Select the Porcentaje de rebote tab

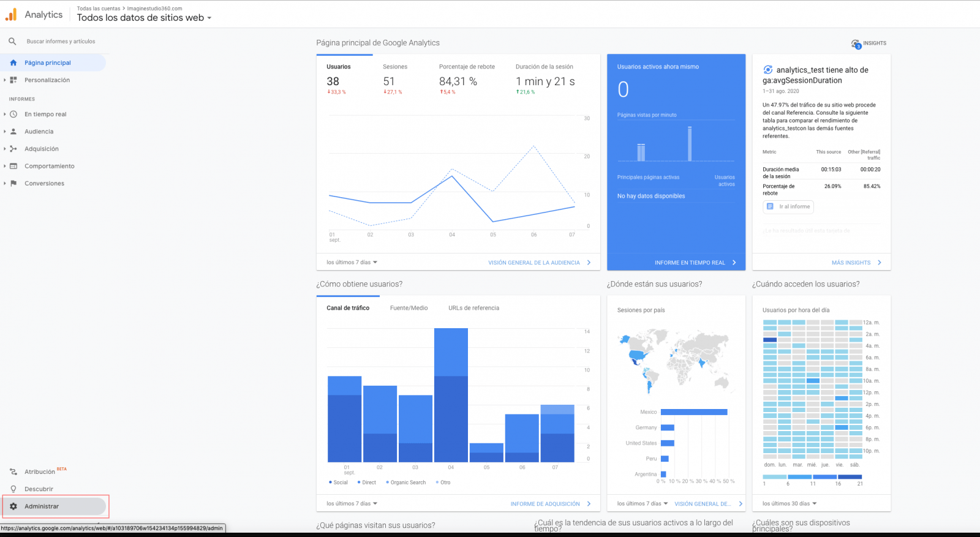(x=467, y=80)
